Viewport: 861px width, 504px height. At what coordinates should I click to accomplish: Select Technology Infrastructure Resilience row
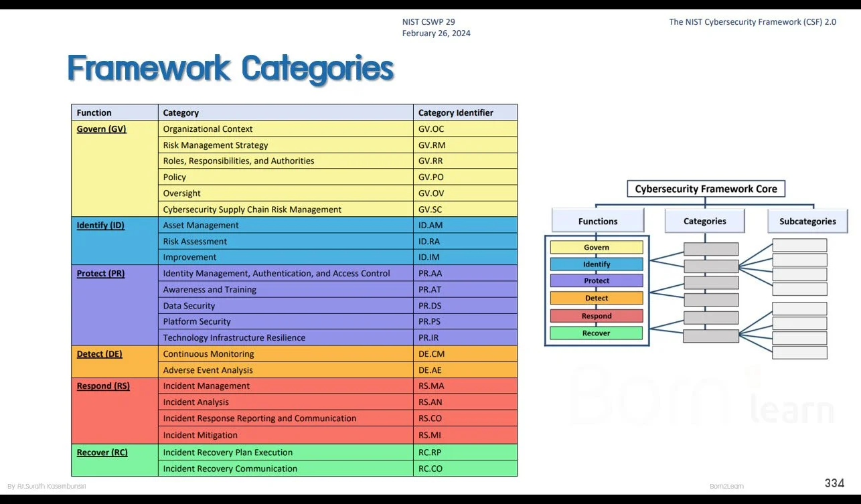286,337
